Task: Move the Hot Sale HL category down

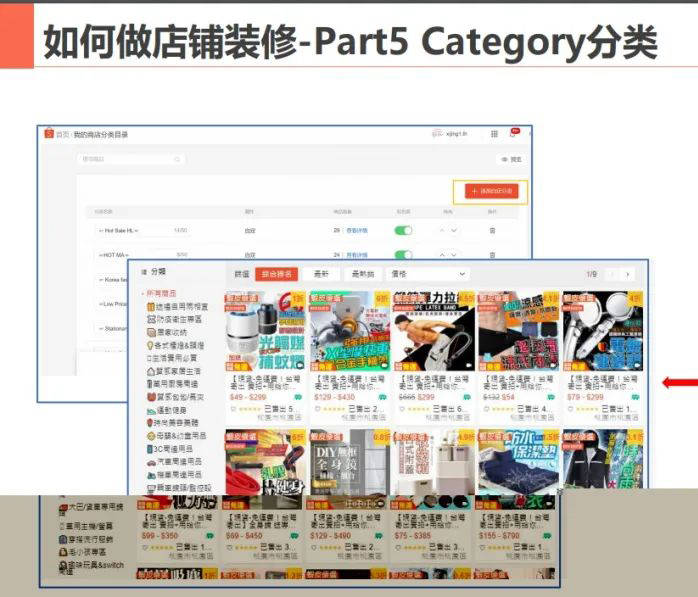Action: pyautogui.click(x=454, y=231)
